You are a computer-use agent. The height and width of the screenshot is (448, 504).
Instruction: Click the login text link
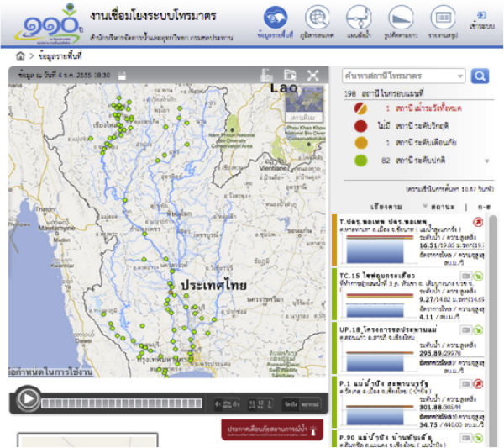(x=481, y=26)
